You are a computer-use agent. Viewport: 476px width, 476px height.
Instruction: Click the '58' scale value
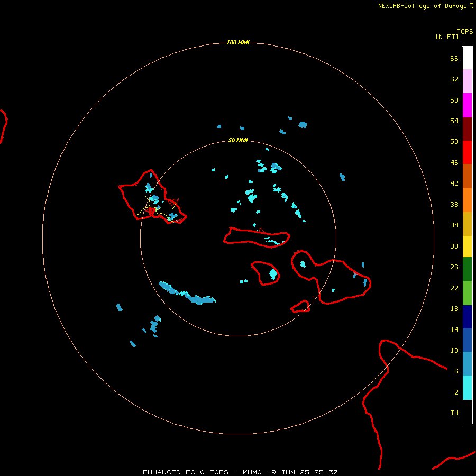point(454,100)
